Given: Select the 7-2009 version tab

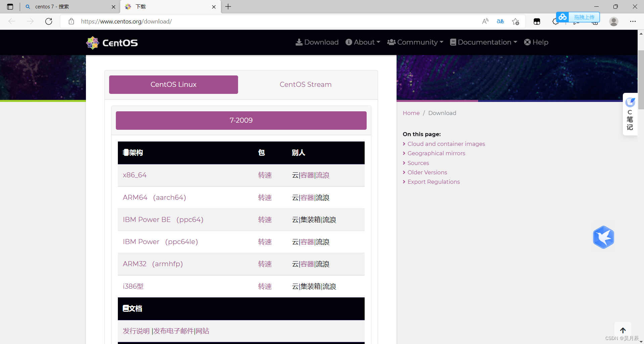Looking at the screenshot, I should (241, 120).
